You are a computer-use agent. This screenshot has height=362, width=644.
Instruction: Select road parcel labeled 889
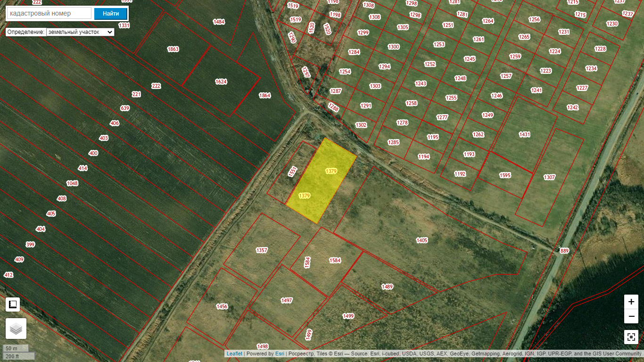[x=564, y=251]
